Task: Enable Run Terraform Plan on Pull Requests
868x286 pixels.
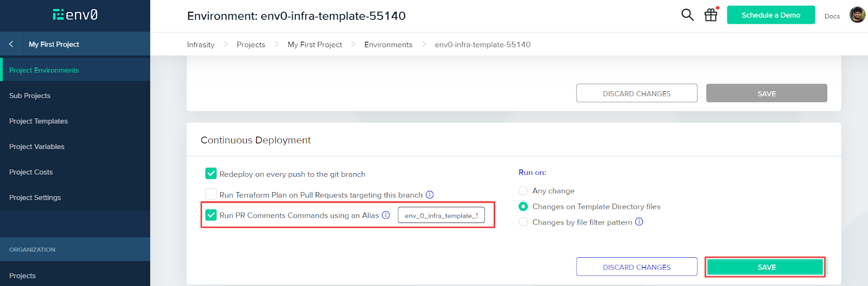Action: [211, 194]
